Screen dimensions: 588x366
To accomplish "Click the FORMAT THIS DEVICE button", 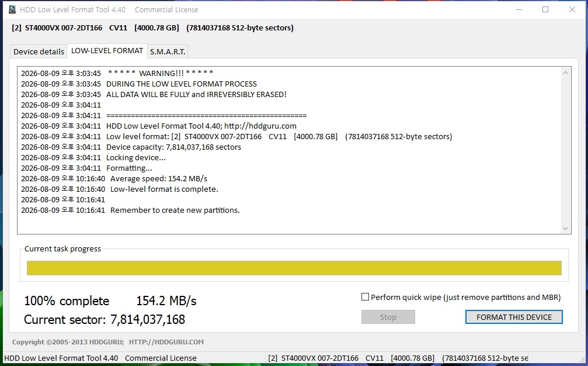I will point(514,317).
